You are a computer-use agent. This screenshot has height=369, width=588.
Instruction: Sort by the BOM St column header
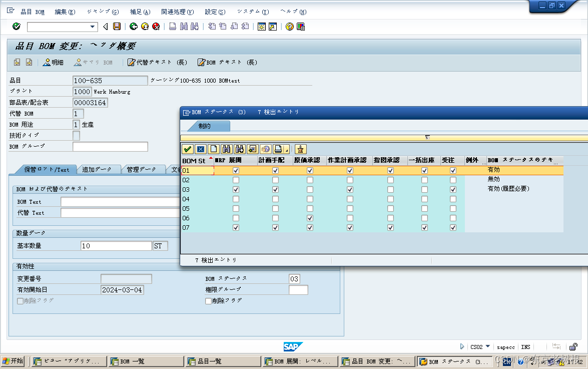(x=197, y=161)
